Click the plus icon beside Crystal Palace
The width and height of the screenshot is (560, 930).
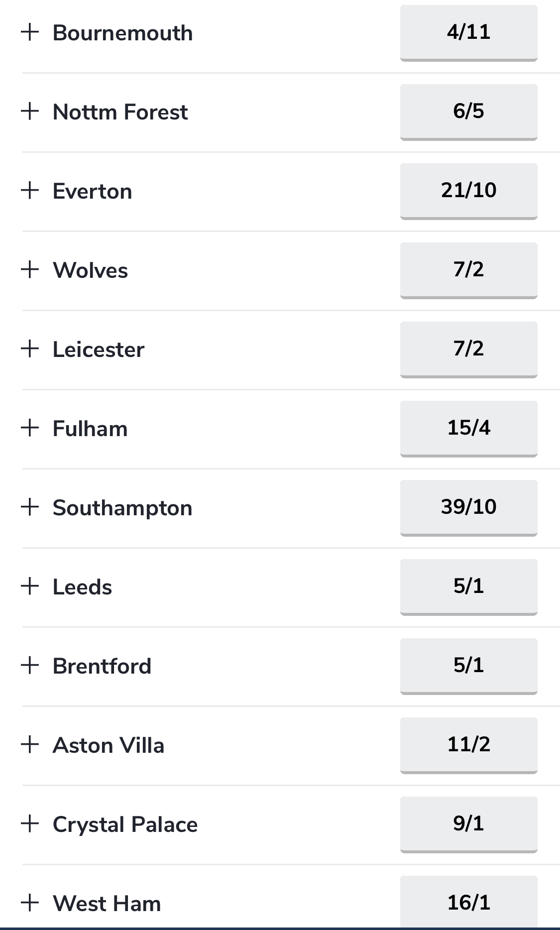tap(30, 823)
